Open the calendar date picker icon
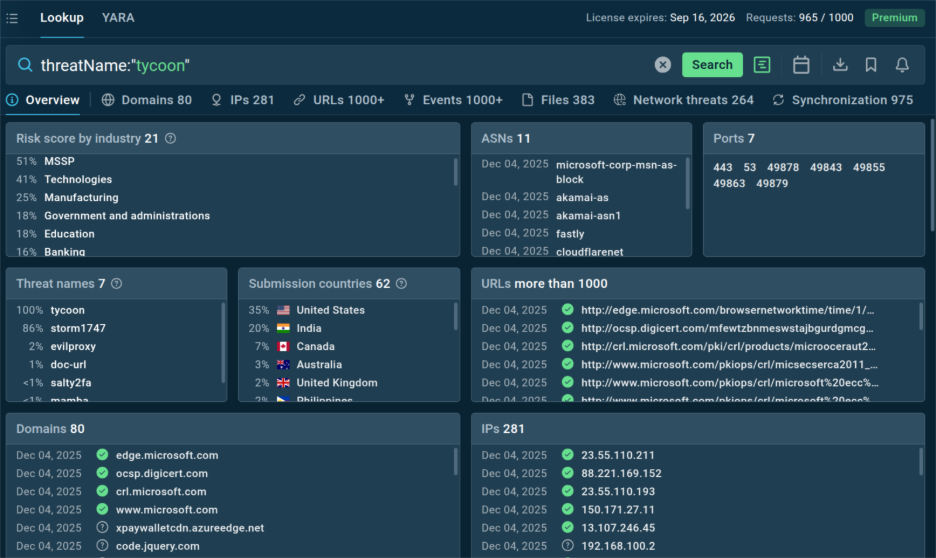This screenshot has height=558, width=936. click(x=801, y=65)
